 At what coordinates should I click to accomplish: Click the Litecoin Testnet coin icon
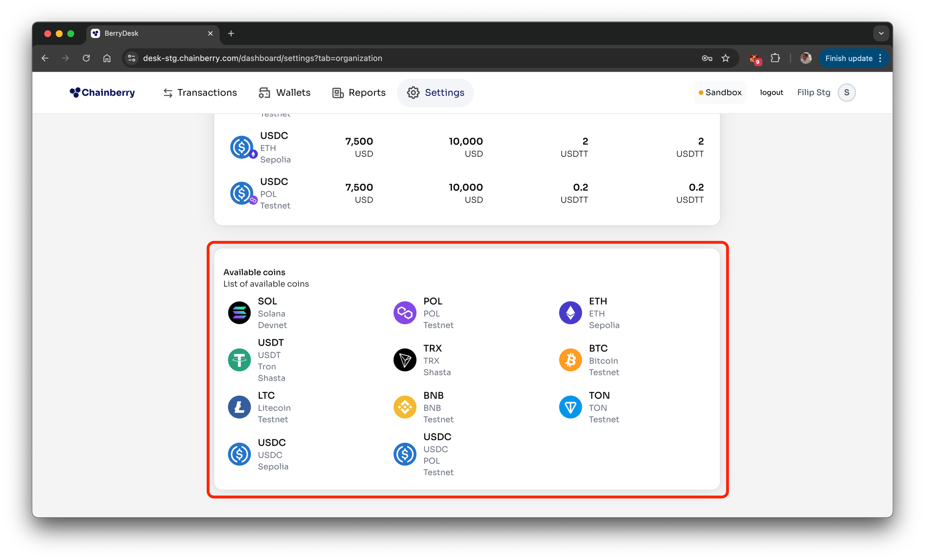coord(239,407)
